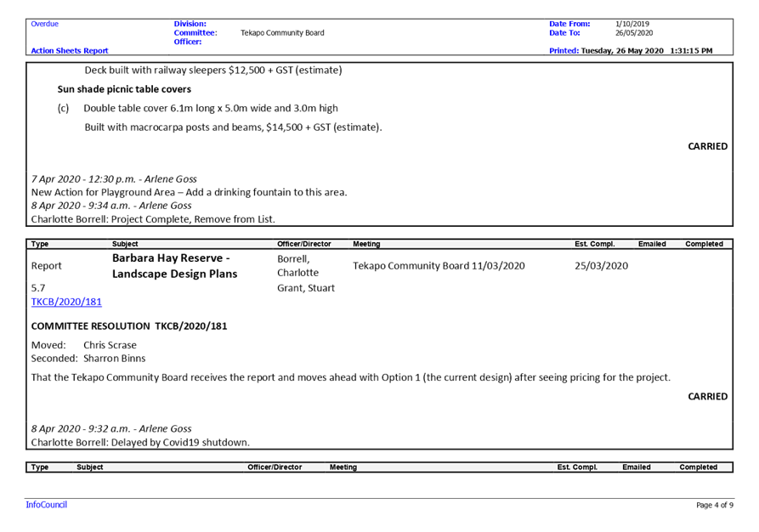Viewport: 759px width, 532px height.
Task: Click the Overdue label in the header
Action: pos(44,24)
